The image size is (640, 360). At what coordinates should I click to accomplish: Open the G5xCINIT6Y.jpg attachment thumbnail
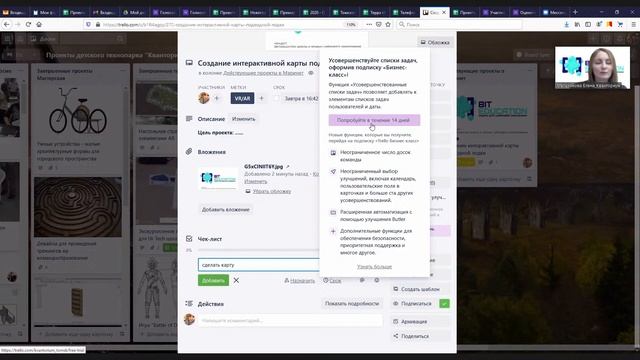218,178
